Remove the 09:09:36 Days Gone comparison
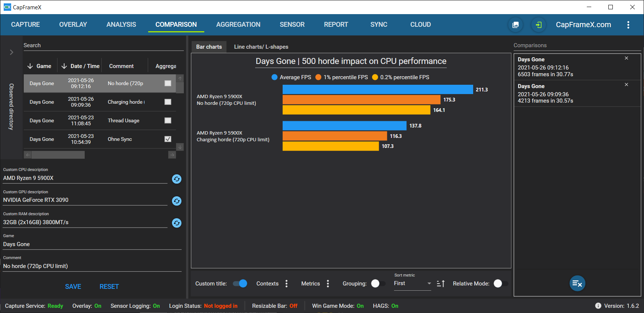Image resolution: width=644 pixels, height=313 pixels. pyautogui.click(x=626, y=85)
